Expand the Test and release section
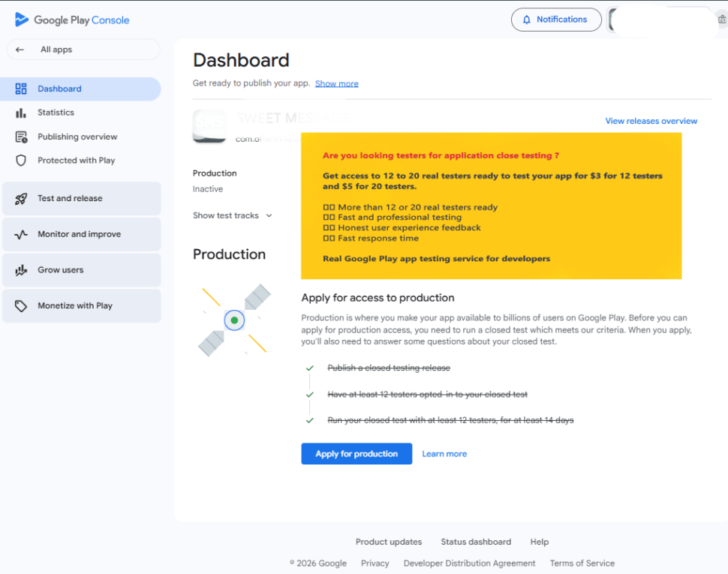Viewport: 728px width, 574px height. tap(82, 199)
